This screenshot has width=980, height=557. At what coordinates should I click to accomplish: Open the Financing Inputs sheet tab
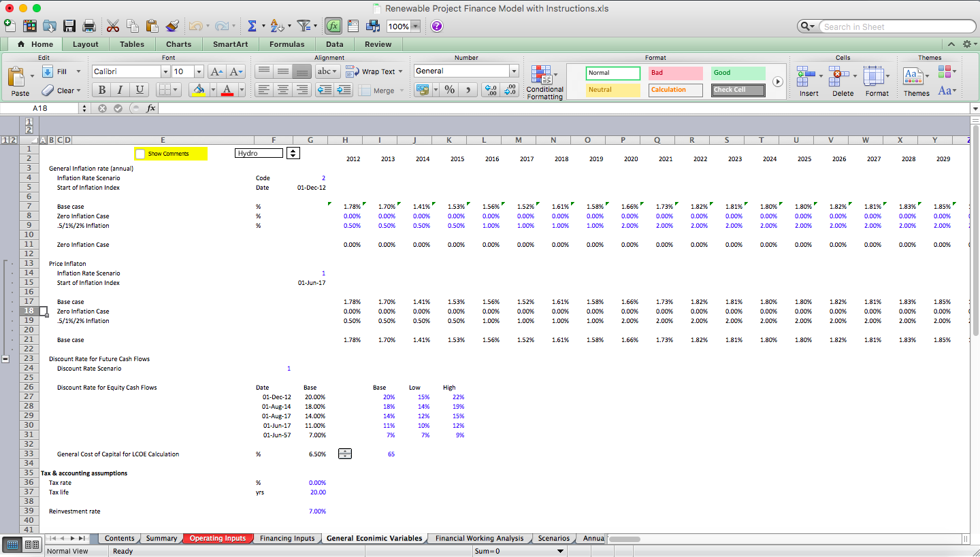(287, 538)
